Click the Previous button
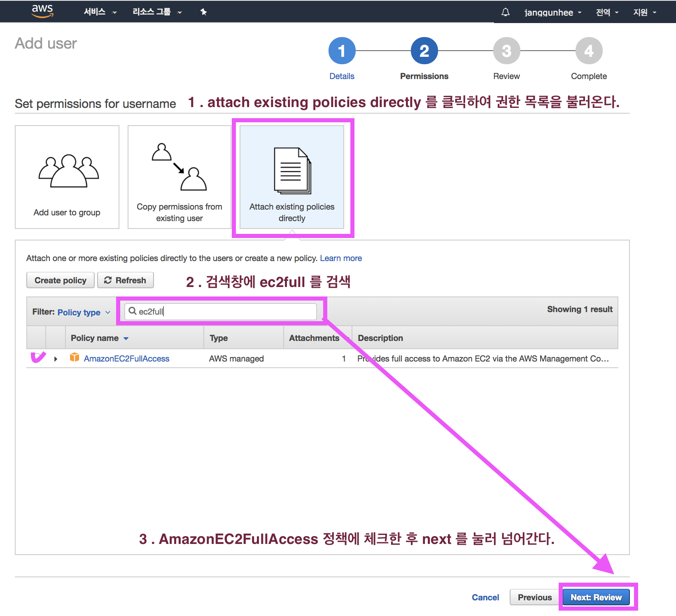 coord(535,597)
